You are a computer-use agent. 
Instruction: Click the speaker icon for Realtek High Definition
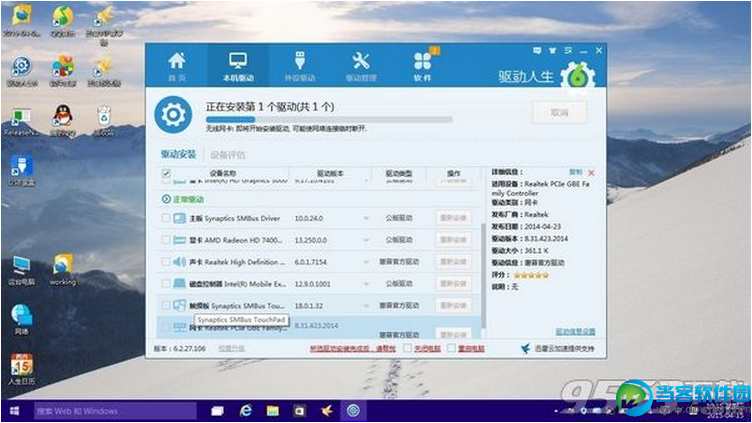(x=179, y=262)
